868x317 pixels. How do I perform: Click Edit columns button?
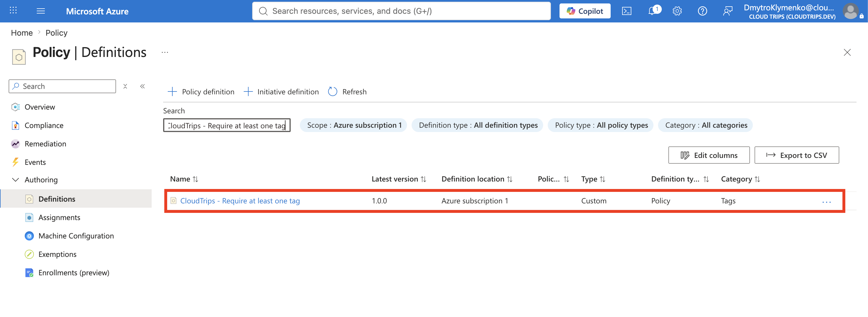[709, 155]
